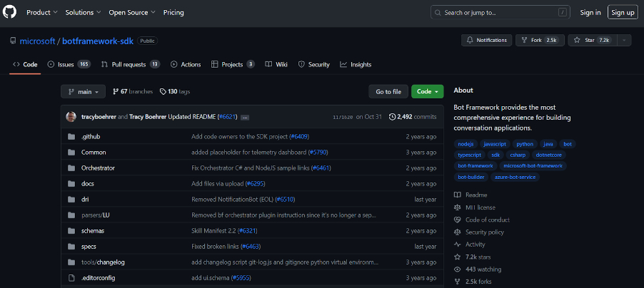Open the Pricing page
The image size is (644, 288).
coord(173,12)
